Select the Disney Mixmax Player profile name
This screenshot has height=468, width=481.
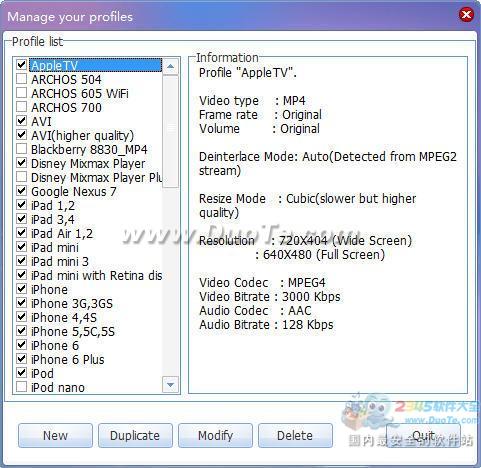[88, 164]
